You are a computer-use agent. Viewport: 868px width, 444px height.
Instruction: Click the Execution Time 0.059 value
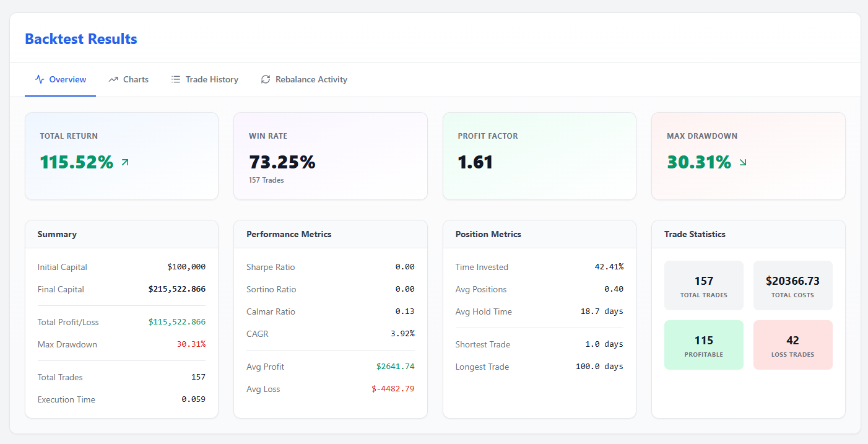click(x=194, y=399)
